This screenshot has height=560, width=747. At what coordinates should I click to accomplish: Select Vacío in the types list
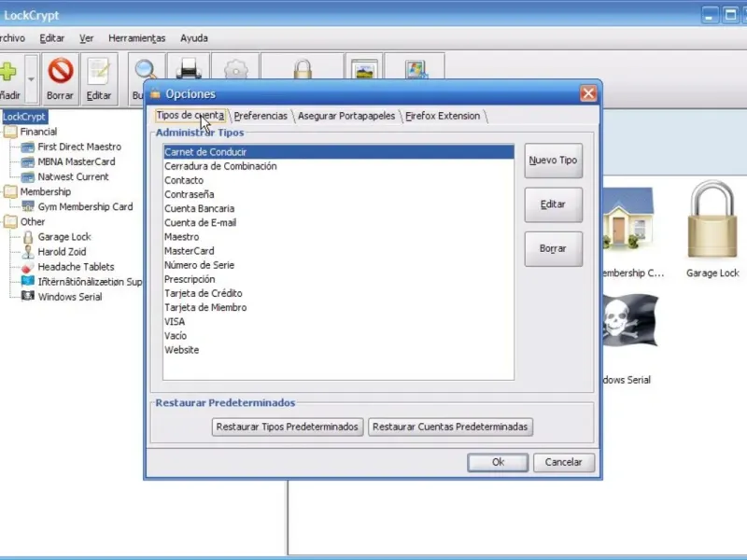pyautogui.click(x=338, y=336)
